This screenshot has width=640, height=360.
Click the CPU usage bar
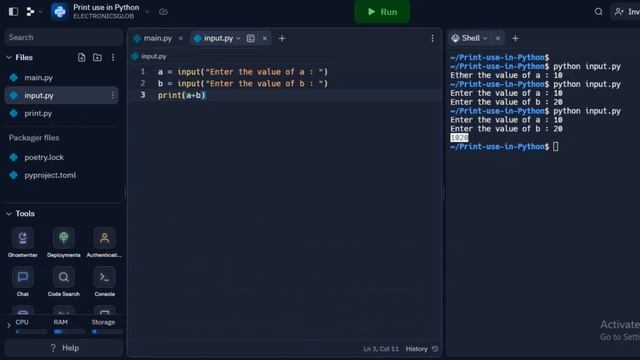(31, 332)
